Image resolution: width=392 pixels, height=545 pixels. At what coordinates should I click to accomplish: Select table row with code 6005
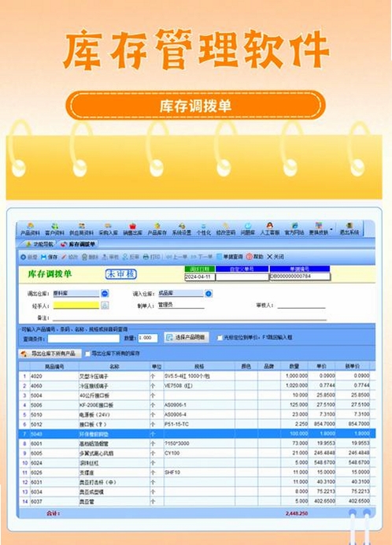click(x=197, y=453)
